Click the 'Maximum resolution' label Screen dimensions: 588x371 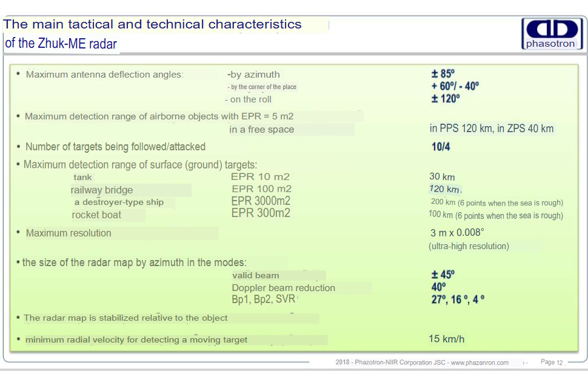pos(68,233)
